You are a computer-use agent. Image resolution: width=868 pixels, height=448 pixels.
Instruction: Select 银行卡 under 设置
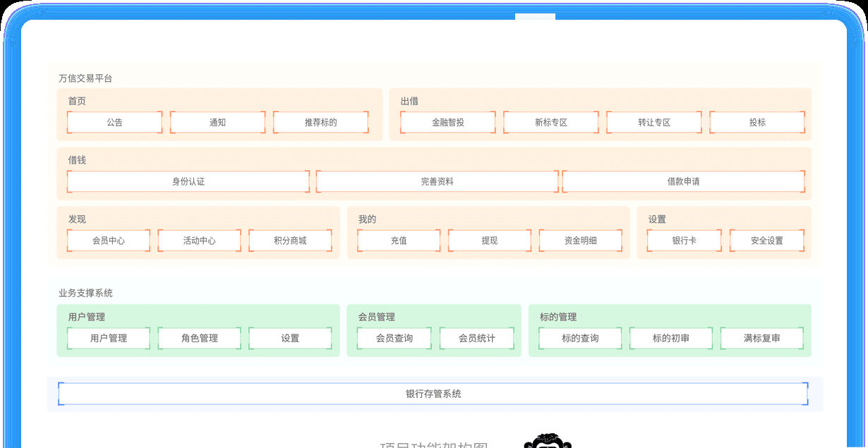coord(682,240)
